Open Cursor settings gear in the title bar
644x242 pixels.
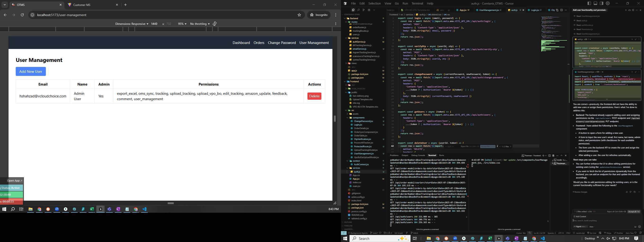tap(608, 3)
